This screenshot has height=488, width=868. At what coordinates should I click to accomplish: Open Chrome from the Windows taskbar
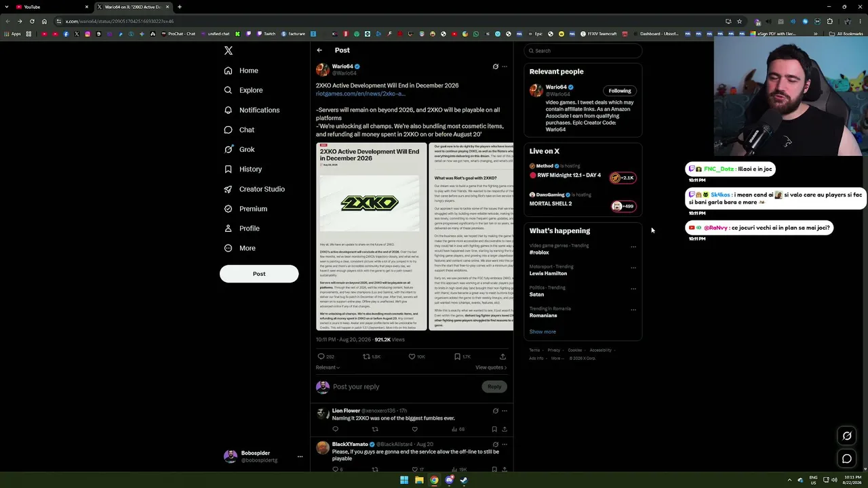[434, 481]
